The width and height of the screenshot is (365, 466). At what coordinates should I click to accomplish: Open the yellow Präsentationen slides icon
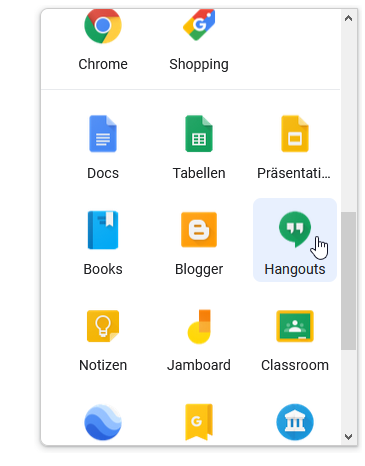tap(295, 134)
